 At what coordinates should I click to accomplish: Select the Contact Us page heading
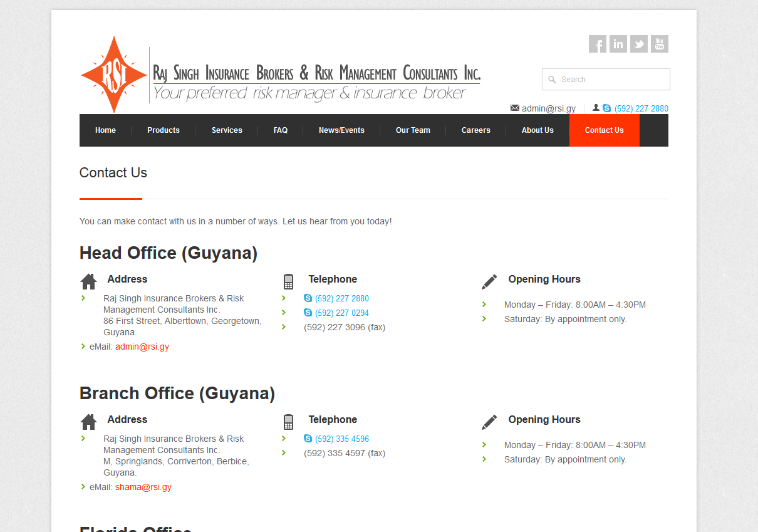[x=113, y=173]
